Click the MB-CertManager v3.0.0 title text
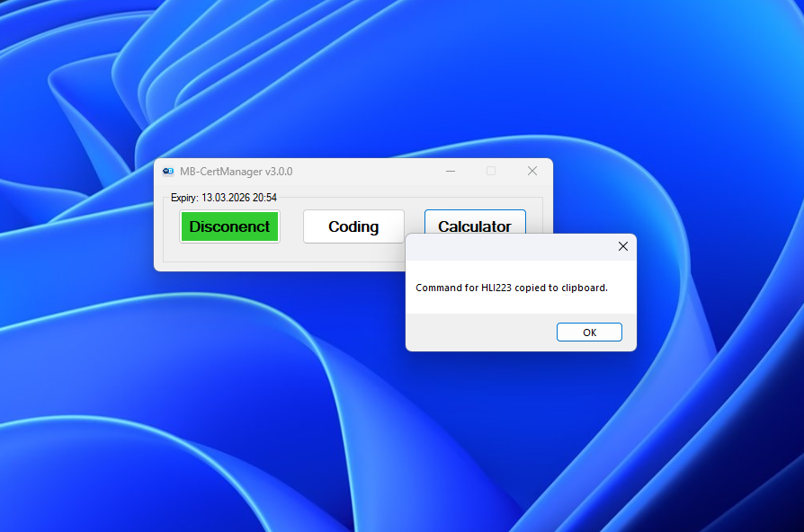804x532 pixels. click(236, 172)
